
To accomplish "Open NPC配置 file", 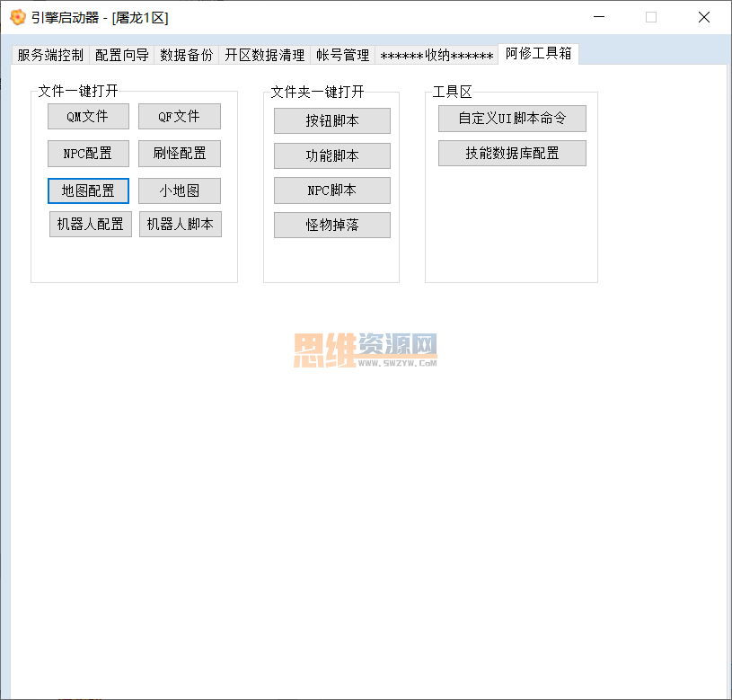I will click(x=88, y=153).
